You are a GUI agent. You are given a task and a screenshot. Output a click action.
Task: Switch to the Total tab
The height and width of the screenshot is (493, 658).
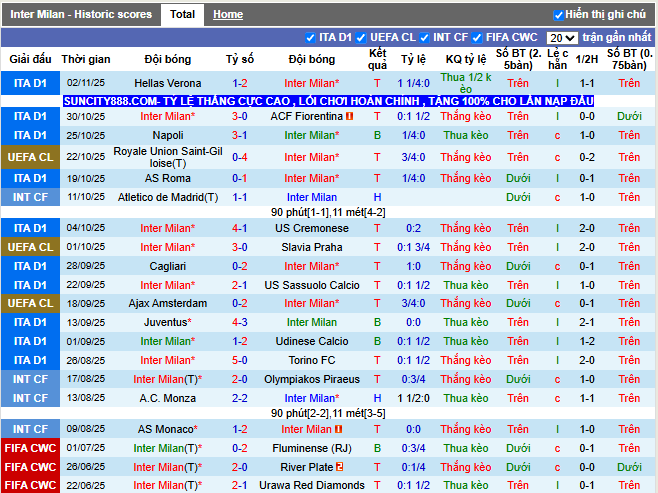pos(182,14)
